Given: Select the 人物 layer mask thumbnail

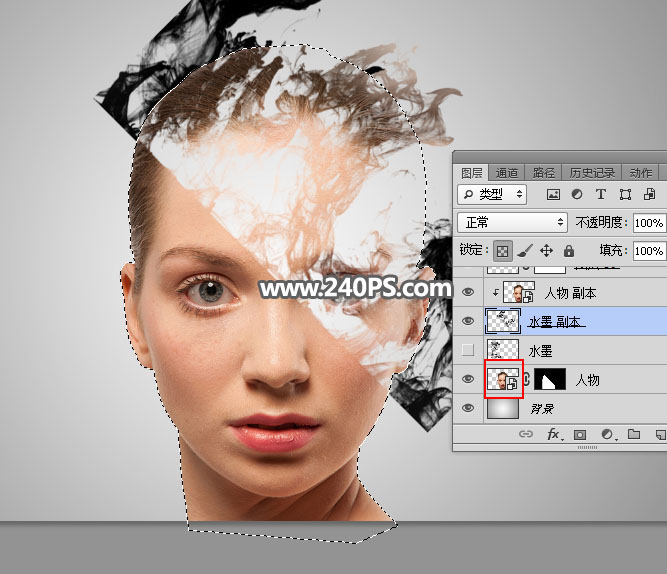Looking at the screenshot, I should [550, 379].
